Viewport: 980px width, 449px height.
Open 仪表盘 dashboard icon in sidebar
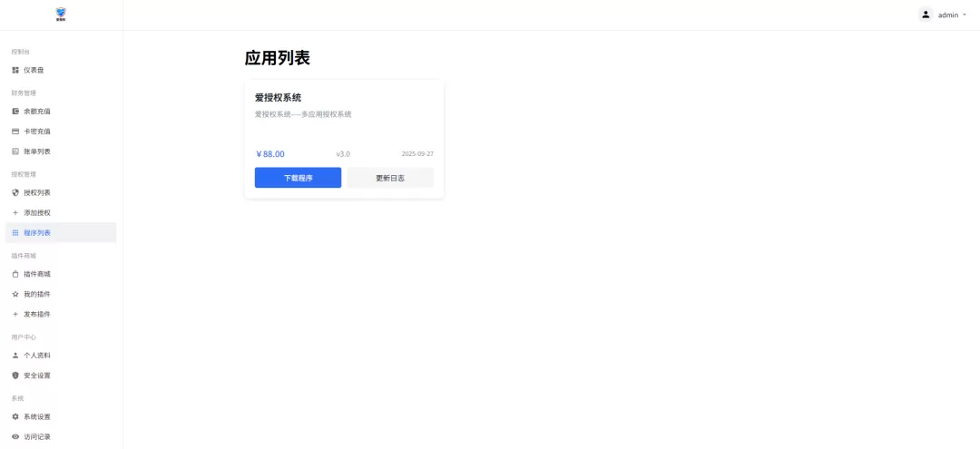tap(15, 70)
